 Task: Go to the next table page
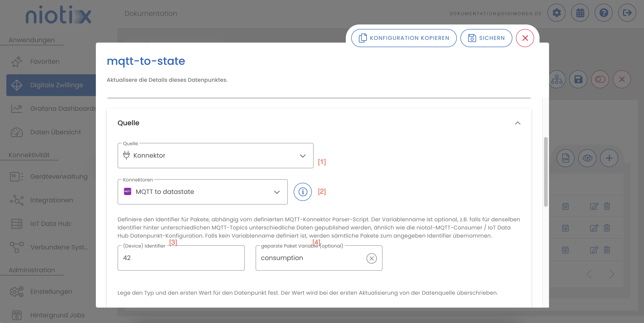(x=612, y=274)
